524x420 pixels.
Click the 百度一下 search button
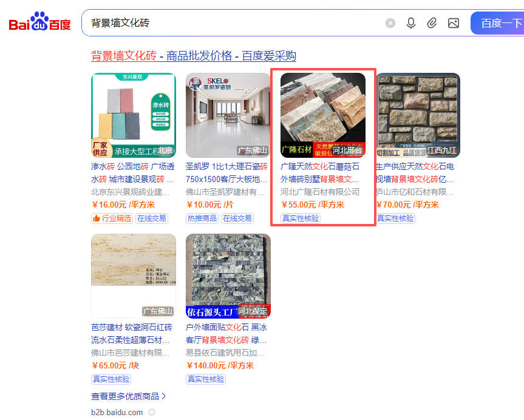tap(500, 23)
